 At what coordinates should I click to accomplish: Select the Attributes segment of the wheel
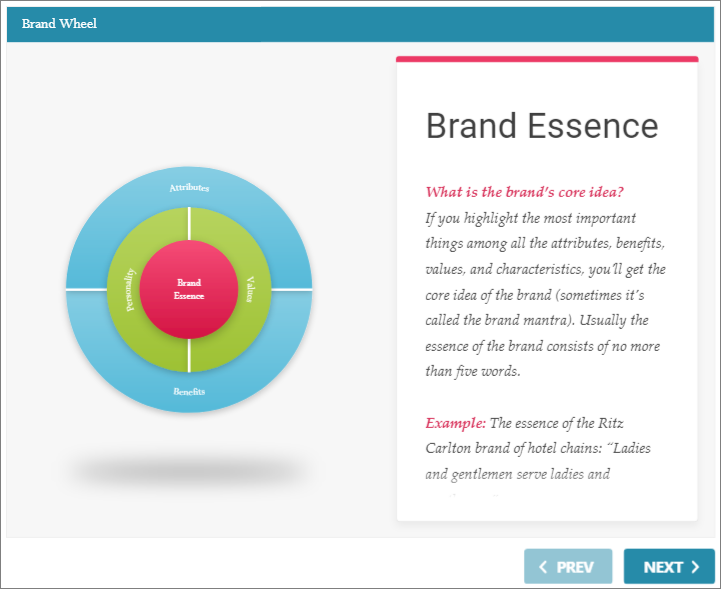[189, 188]
